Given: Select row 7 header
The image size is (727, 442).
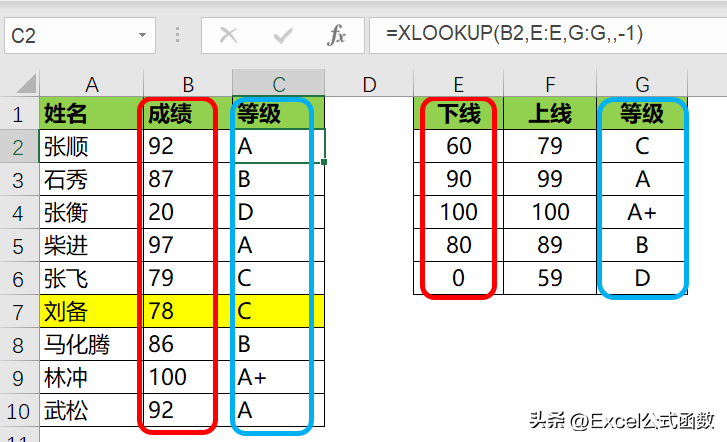Looking at the screenshot, I should 19,311.
